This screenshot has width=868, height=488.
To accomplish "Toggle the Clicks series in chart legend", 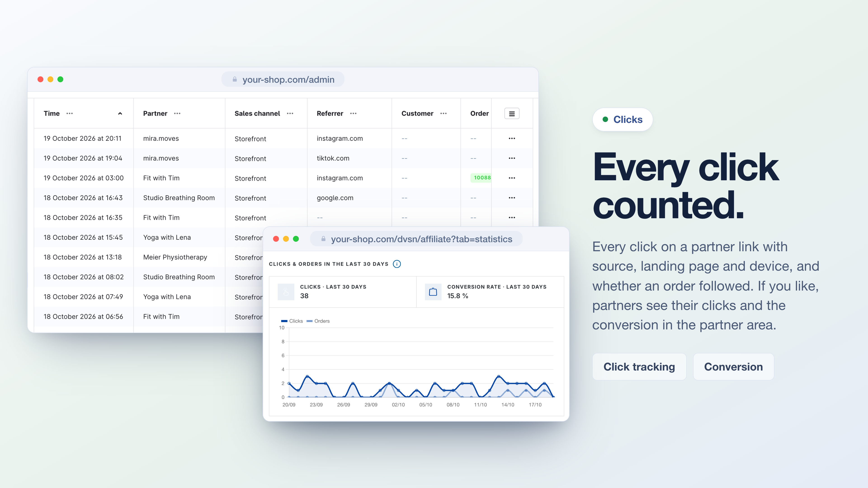I will (x=292, y=321).
